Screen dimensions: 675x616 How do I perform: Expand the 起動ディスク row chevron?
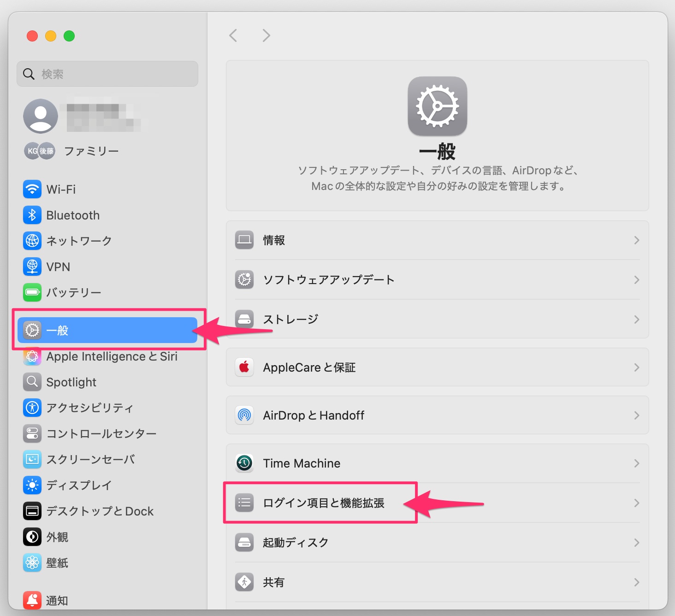637,543
